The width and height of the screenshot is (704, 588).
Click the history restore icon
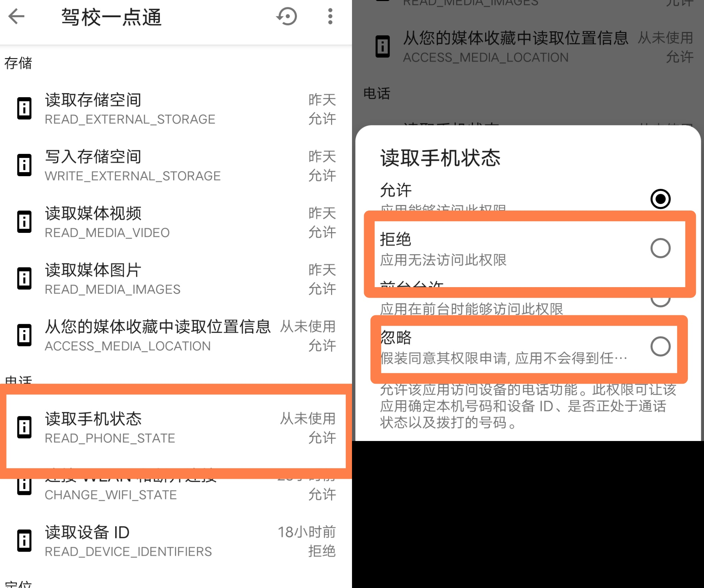287,16
